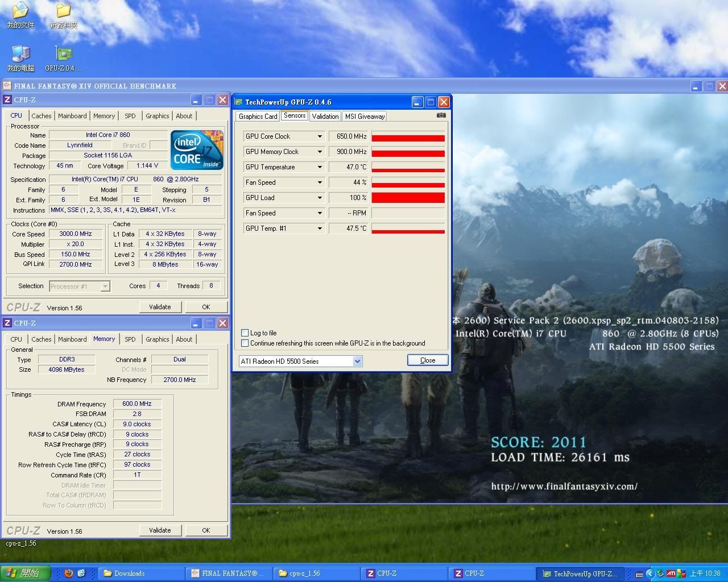This screenshot has height=582, width=728.
Task: Enable Log to file checkbox
Action: point(245,333)
